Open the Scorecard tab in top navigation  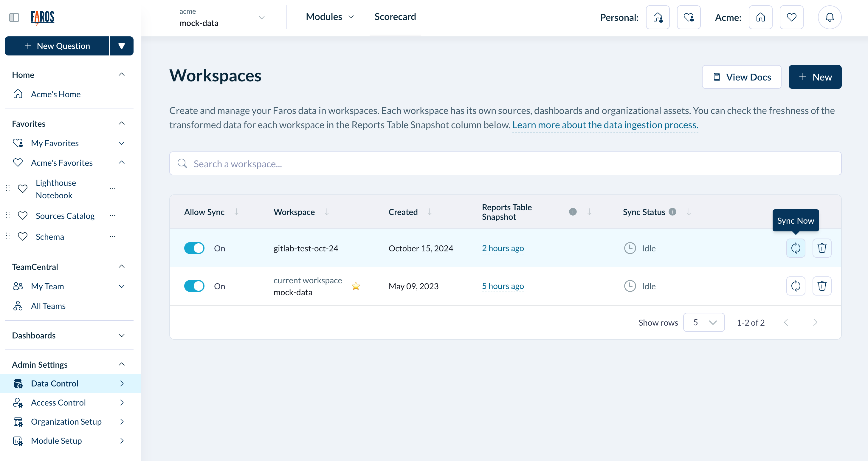(x=396, y=16)
